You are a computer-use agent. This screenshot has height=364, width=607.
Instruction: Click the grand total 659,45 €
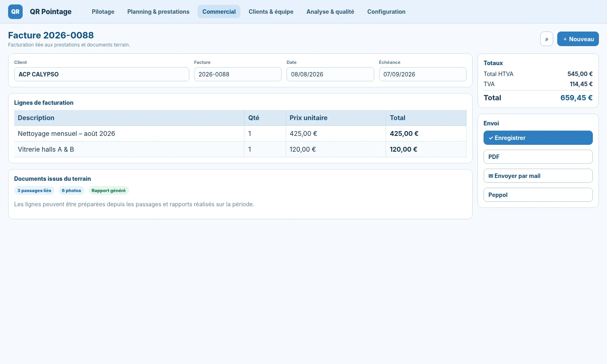coord(576,98)
